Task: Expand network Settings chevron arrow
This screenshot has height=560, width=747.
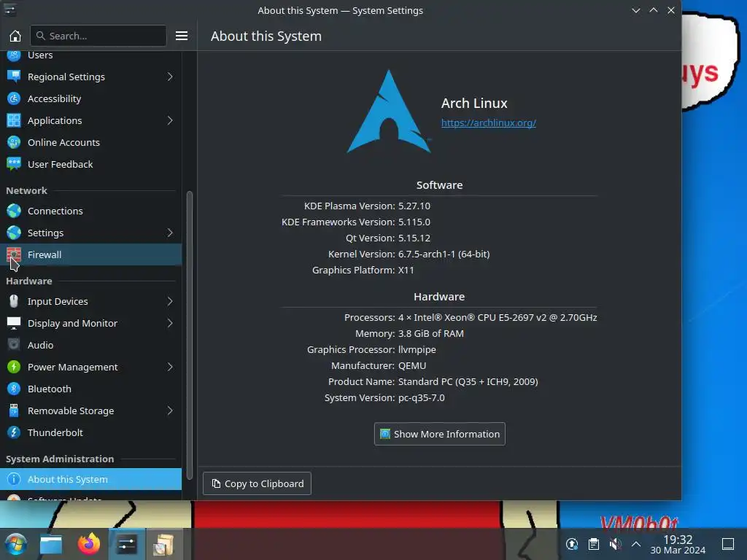Action: [170, 233]
